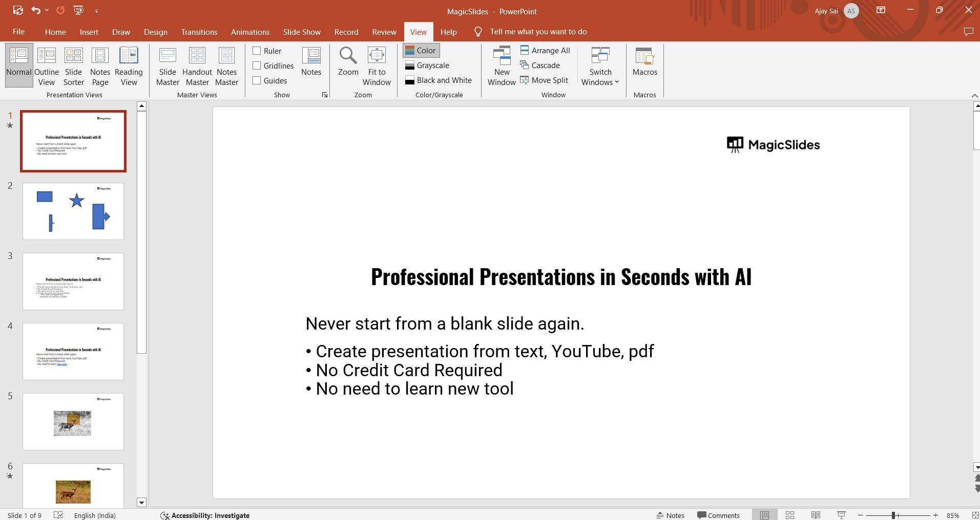Open the Slide Master view
The width and height of the screenshot is (980, 520).
(x=168, y=66)
